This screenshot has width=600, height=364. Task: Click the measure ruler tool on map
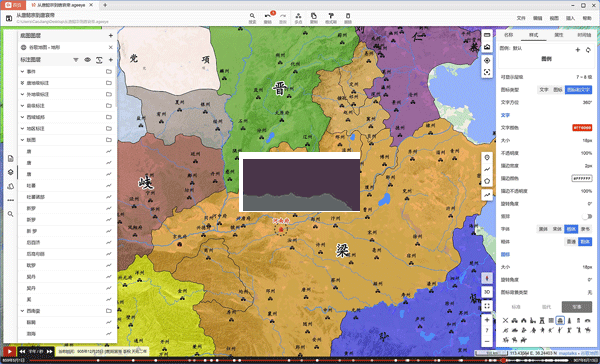[487, 35]
